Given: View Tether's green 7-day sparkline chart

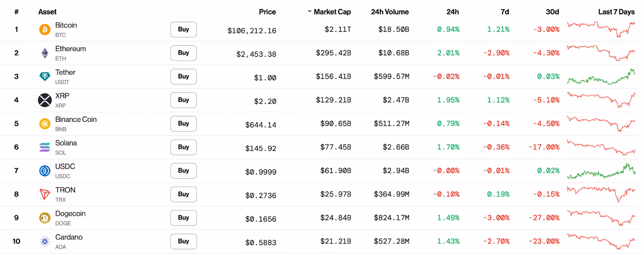Looking at the screenshot, I should [601, 77].
